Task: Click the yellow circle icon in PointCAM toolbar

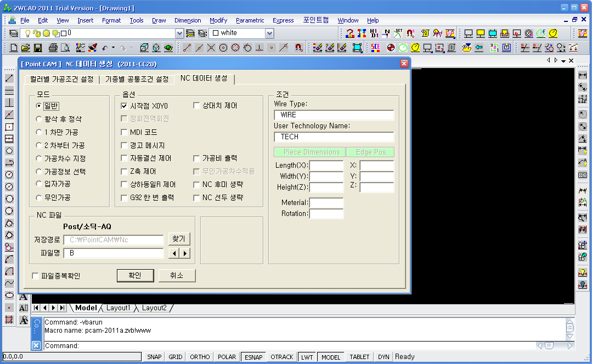Action: 415,48
